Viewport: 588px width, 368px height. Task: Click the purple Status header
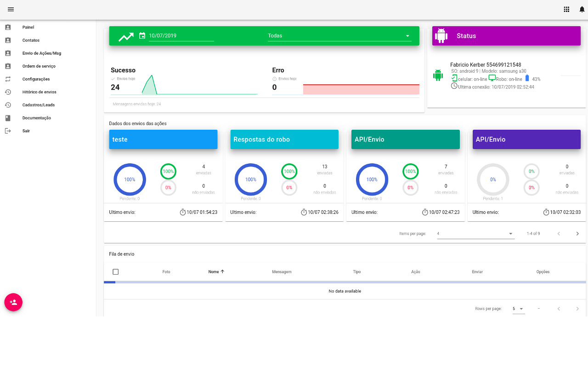(507, 35)
